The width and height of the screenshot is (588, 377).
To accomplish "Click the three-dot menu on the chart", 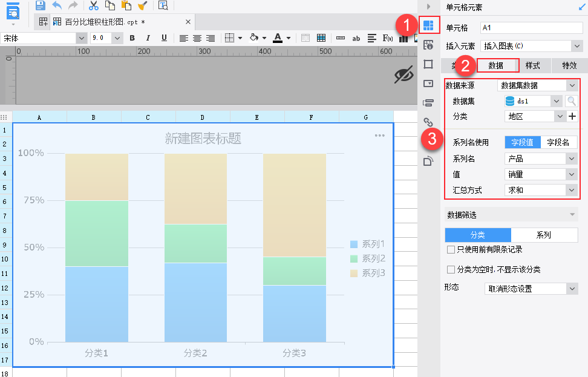I will (379, 136).
